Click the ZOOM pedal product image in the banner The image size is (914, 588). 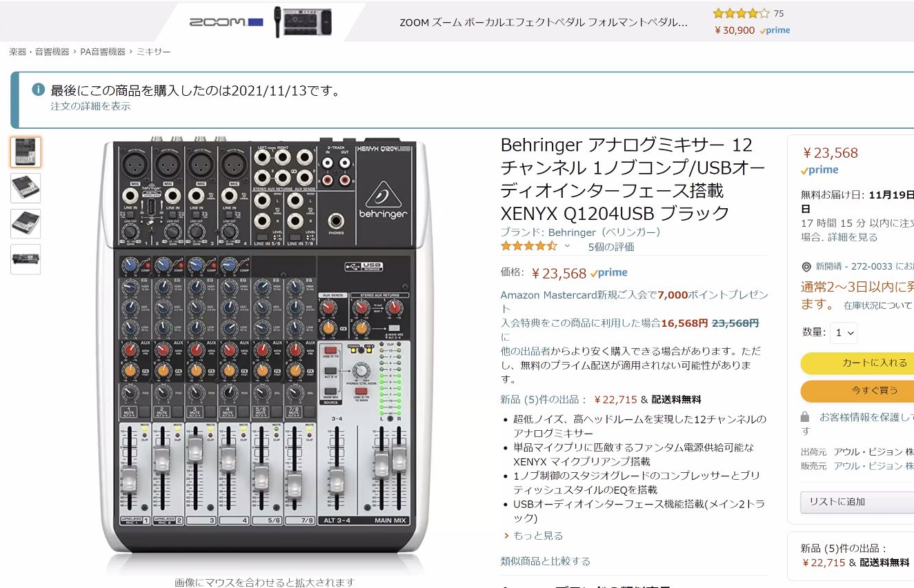(x=304, y=22)
